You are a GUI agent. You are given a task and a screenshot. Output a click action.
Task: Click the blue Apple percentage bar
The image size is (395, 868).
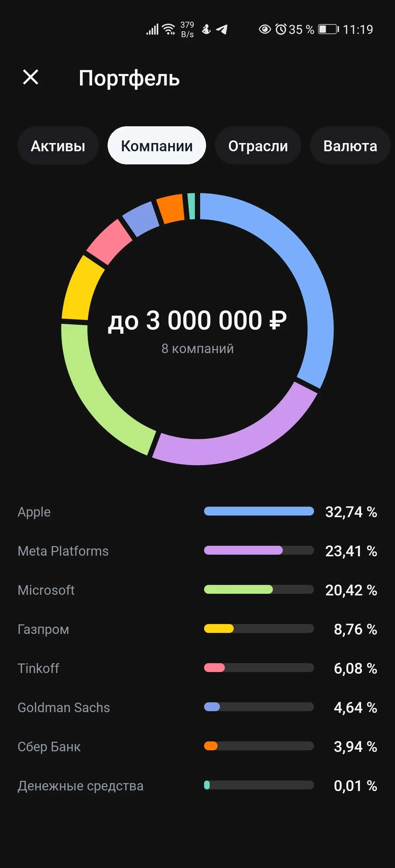click(x=259, y=511)
